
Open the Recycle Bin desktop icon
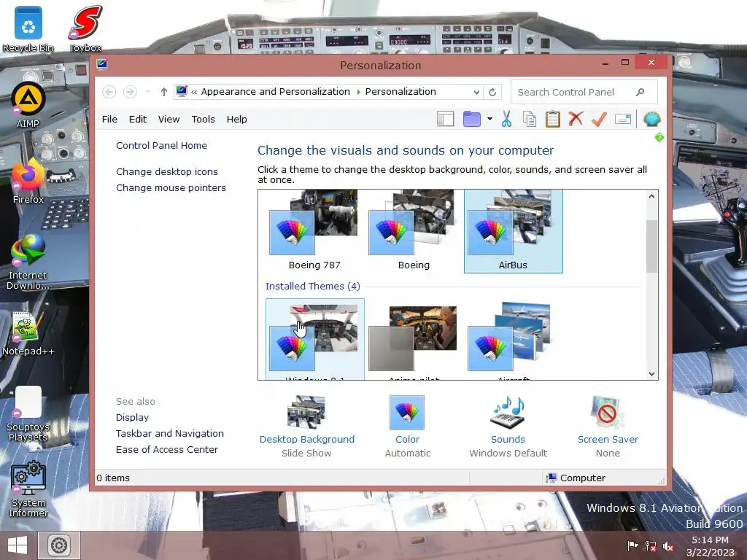tap(28, 29)
